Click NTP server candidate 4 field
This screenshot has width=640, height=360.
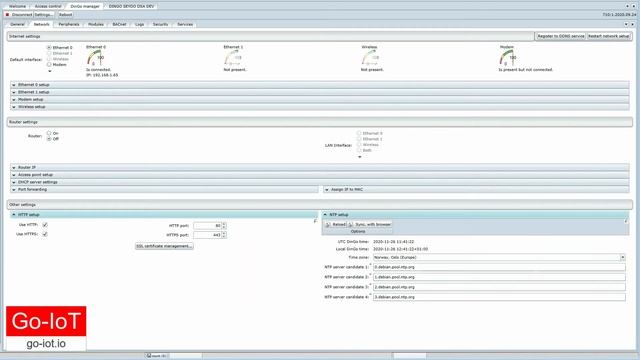(x=499, y=297)
